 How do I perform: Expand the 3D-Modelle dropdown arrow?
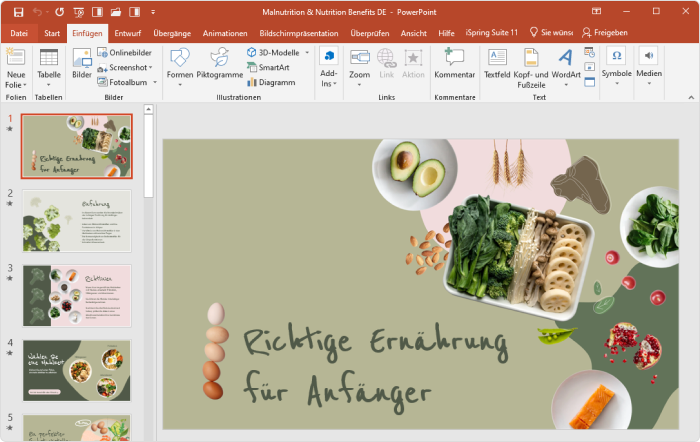click(307, 53)
